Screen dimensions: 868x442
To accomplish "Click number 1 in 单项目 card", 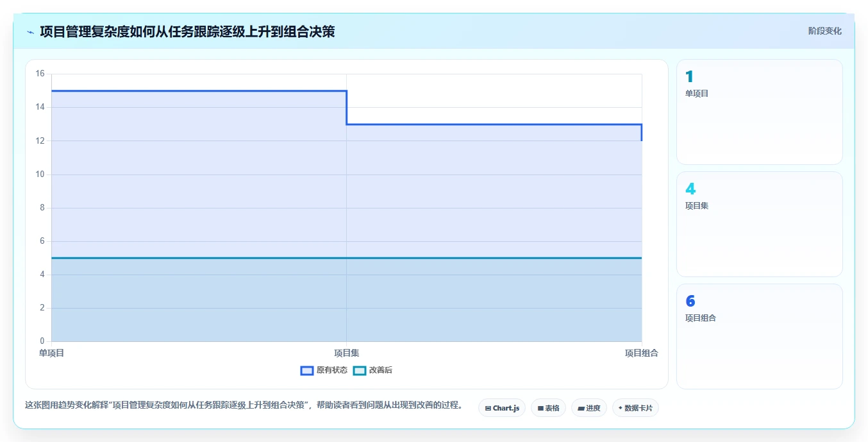I will (x=689, y=77).
